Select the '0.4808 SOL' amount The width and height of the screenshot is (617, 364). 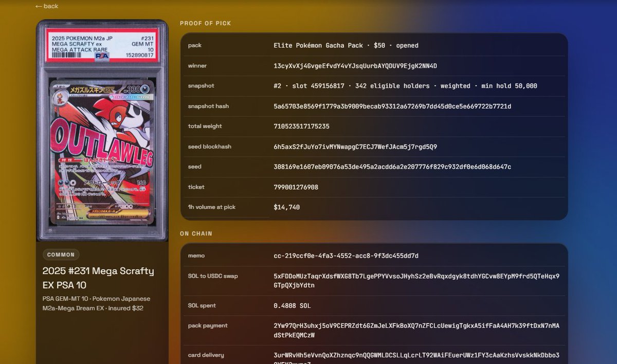pos(292,305)
